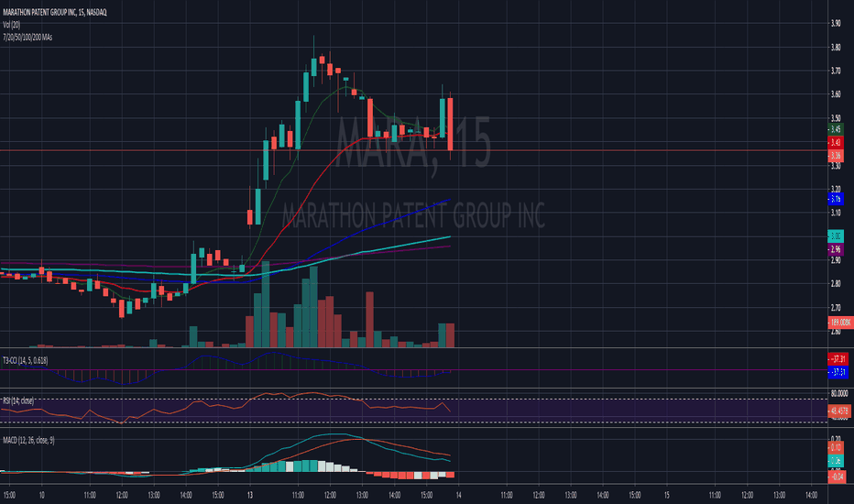Select the 7/20/50/100/200 MAs indicator legend

pyautogui.click(x=27, y=37)
